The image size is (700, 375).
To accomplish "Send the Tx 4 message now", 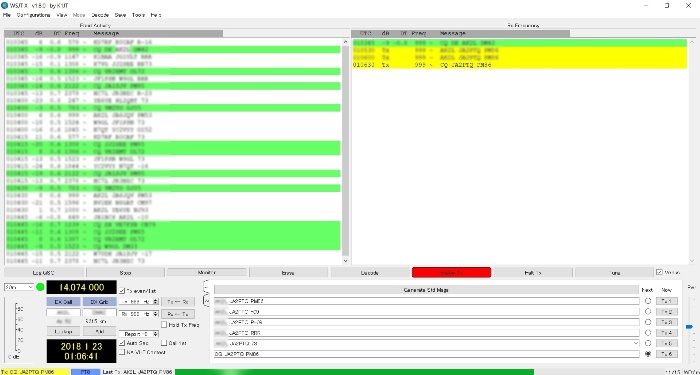I will (x=667, y=333).
